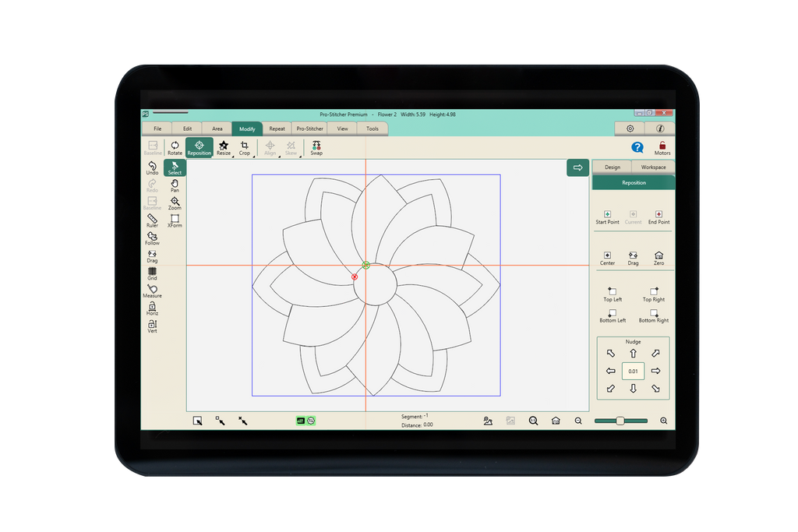Click the Nudge increment value field

point(633,372)
